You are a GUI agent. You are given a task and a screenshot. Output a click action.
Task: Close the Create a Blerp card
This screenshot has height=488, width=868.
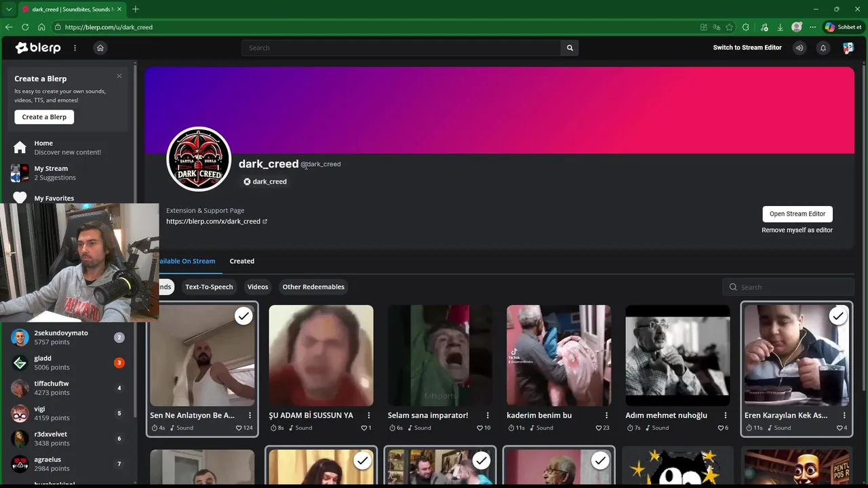click(119, 76)
